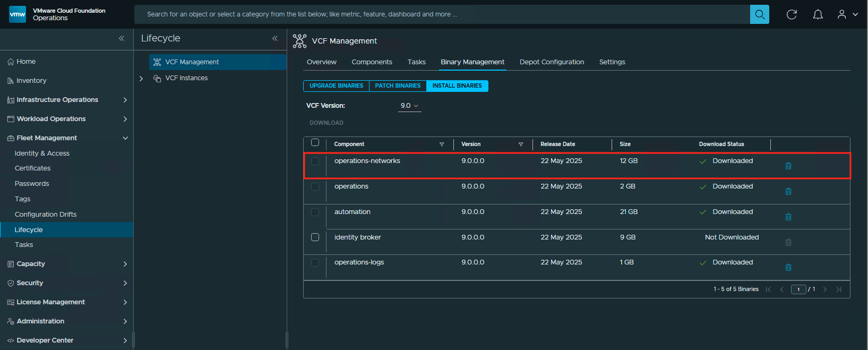Click trash icon for automation row

pyautogui.click(x=788, y=217)
